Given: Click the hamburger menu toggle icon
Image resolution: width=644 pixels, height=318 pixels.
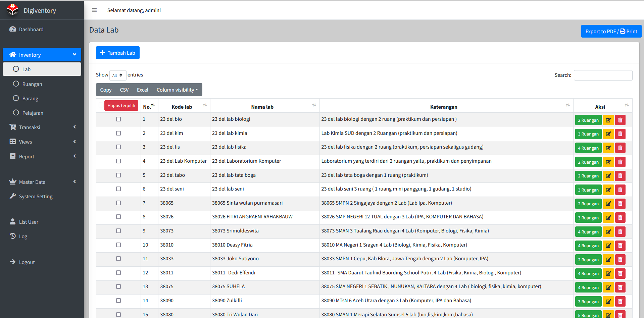Looking at the screenshot, I should (x=94, y=10).
